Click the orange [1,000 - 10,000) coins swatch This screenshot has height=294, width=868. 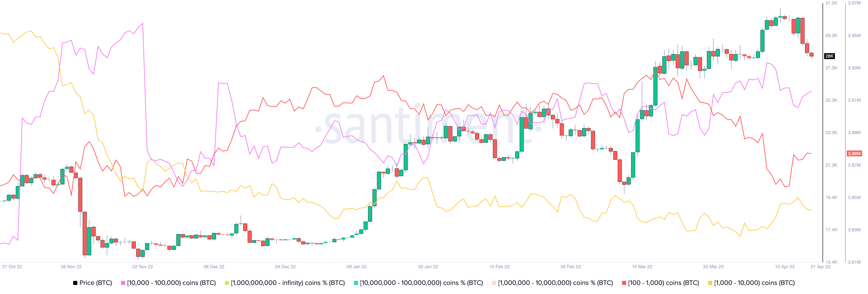tap(710, 283)
